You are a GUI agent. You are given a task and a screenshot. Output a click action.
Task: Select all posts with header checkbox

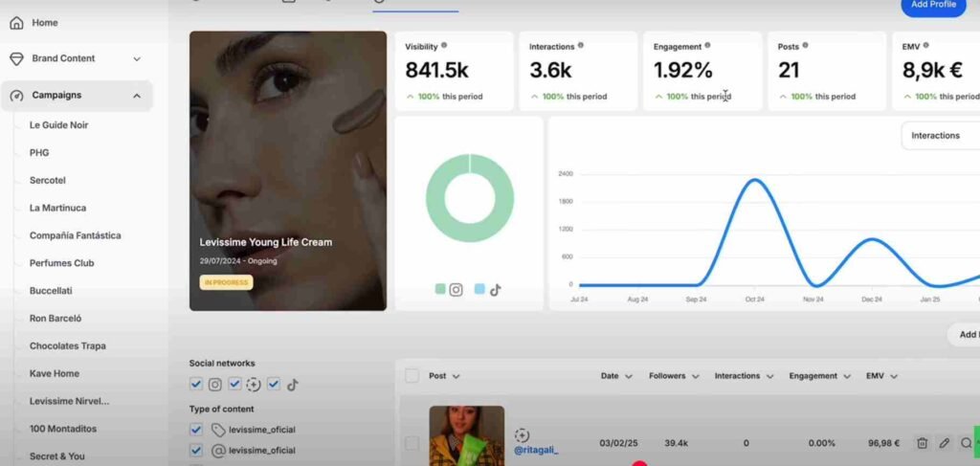tap(412, 375)
